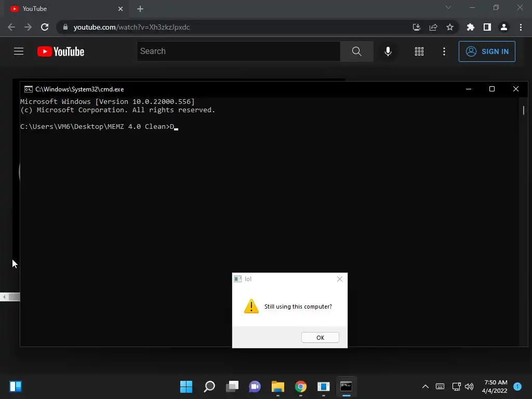Click OK in the lol dialog
This screenshot has width=532, height=399.
320,338
